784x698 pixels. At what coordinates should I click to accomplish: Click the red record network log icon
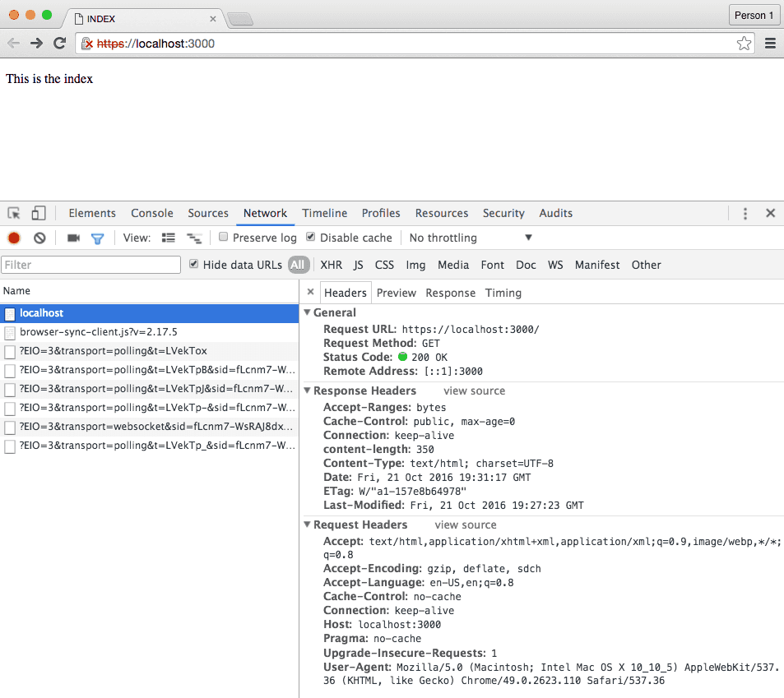tap(14, 238)
